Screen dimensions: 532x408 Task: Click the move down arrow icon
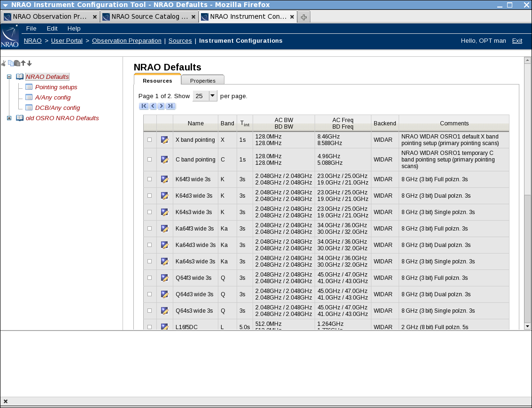point(29,63)
